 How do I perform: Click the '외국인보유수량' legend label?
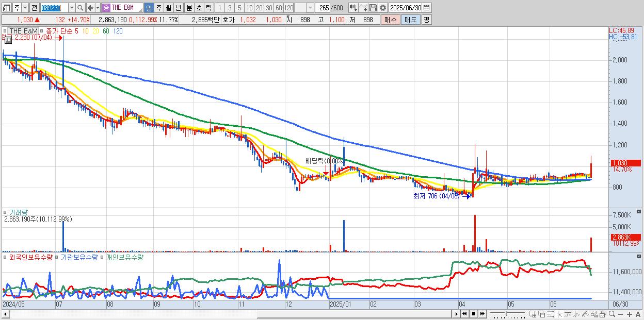click(30, 257)
